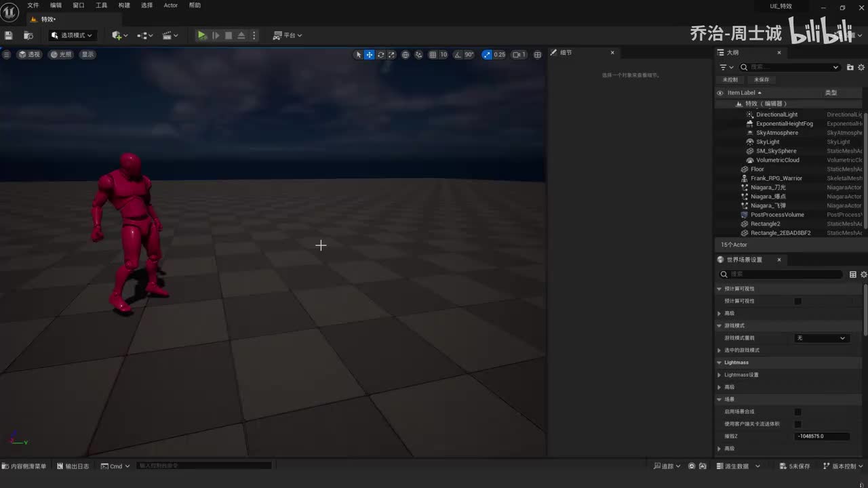Open the scale snap value 0.25

coord(500,55)
